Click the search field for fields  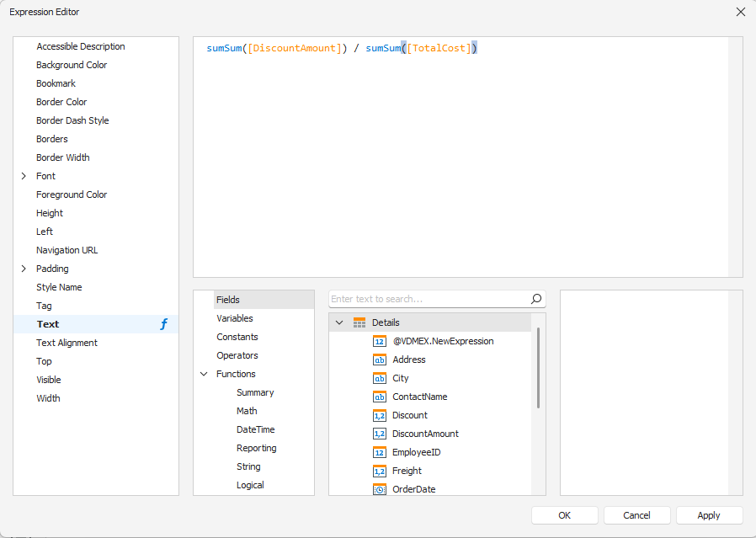point(429,299)
